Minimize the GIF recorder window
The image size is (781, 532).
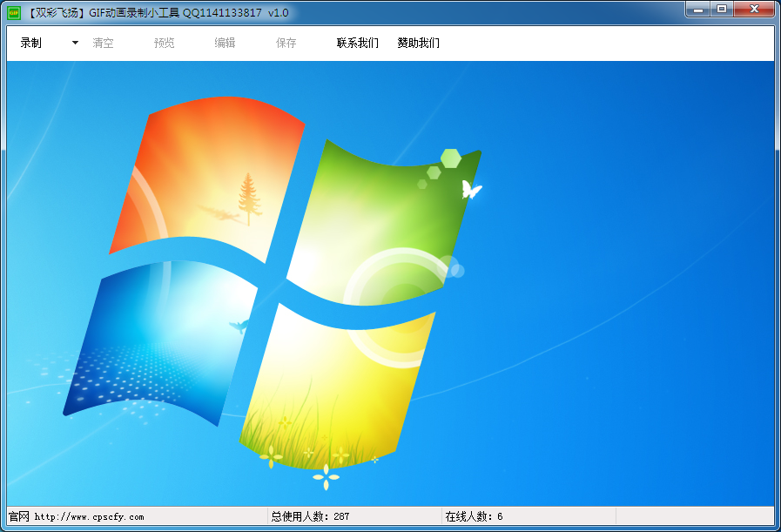click(698, 10)
